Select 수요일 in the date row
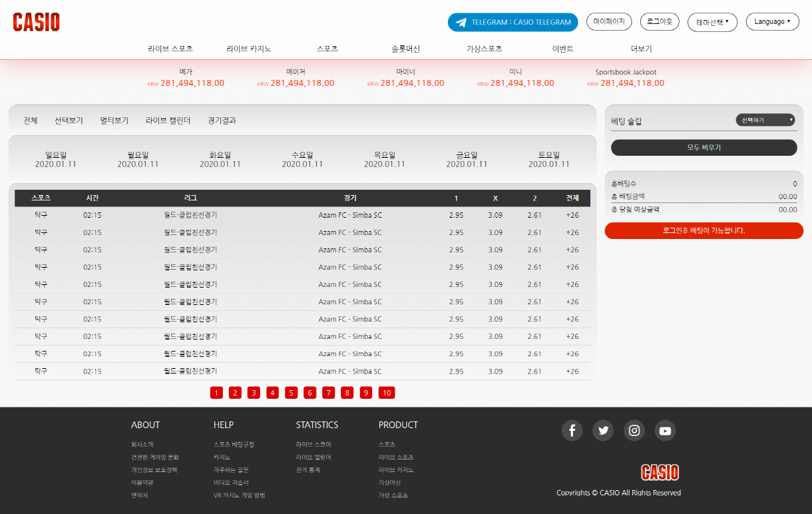812x514 pixels. 302,159
